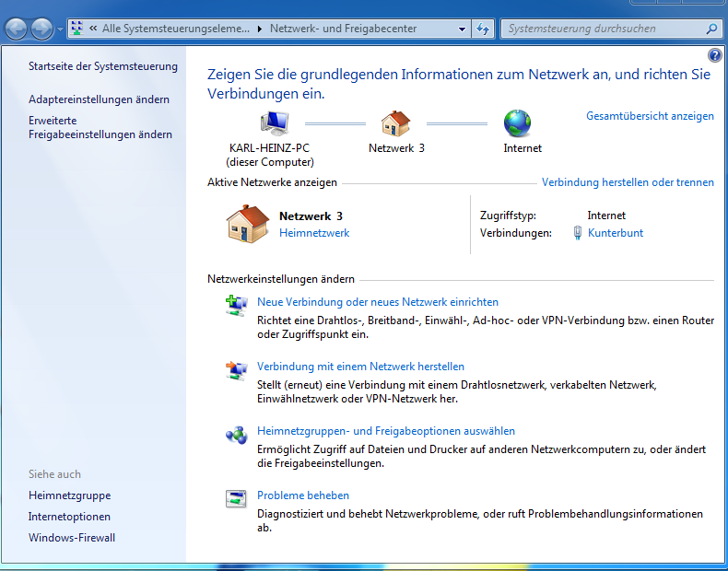
Task: Click the refresh button in address bar
Action: (x=483, y=29)
